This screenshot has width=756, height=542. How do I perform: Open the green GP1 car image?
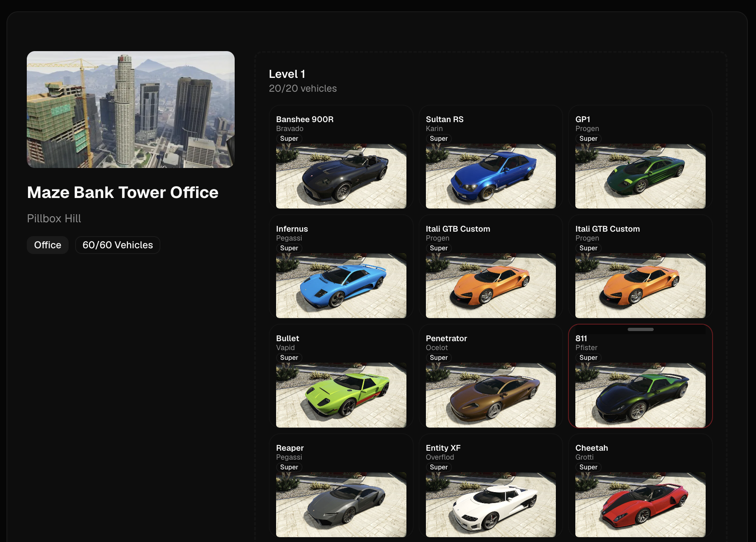pyautogui.click(x=640, y=176)
